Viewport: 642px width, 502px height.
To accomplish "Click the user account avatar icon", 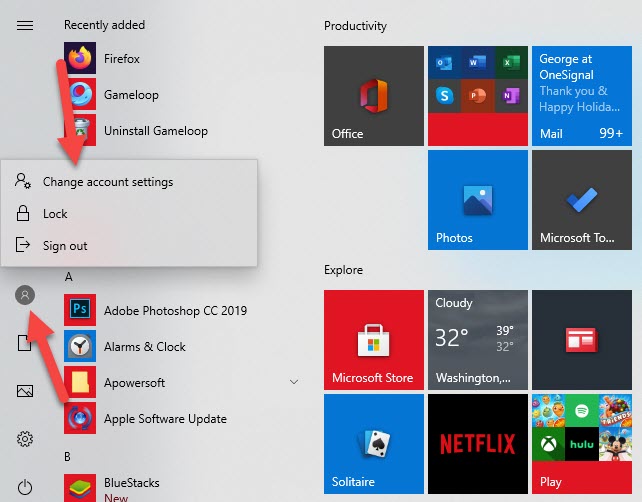I will [26, 294].
